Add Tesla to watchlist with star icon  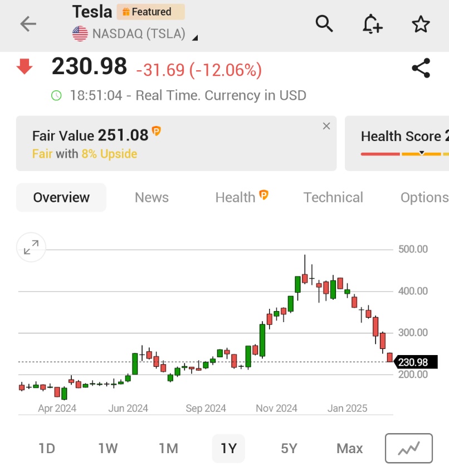[x=421, y=24]
